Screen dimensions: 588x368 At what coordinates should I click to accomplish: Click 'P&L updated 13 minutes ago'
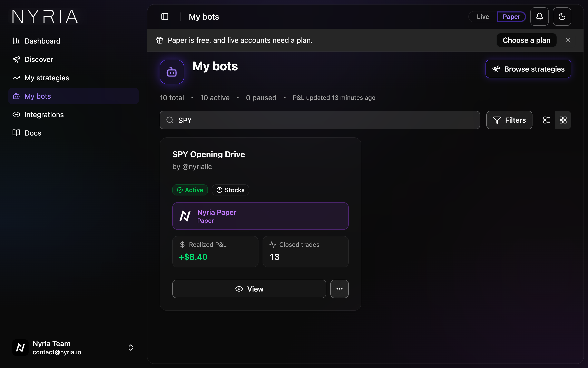[334, 98]
